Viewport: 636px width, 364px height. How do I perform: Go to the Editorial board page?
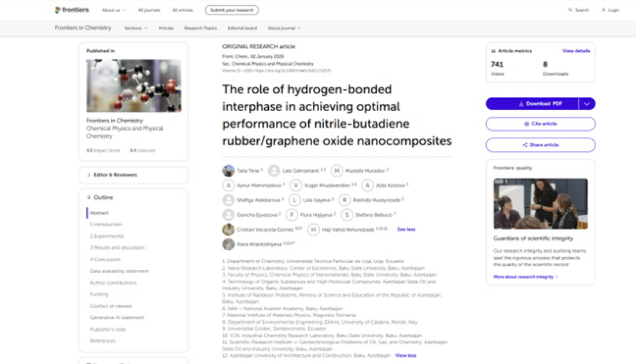point(242,28)
